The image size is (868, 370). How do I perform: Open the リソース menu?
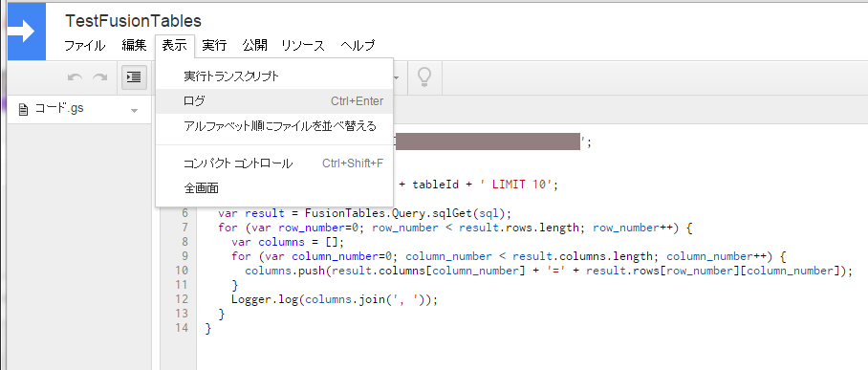[303, 46]
